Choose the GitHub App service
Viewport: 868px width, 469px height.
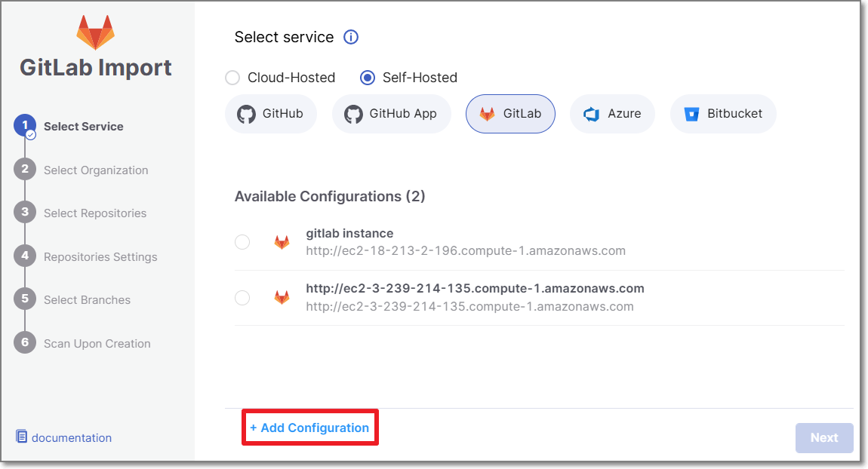pyautogui.click(x=391, y=114)
